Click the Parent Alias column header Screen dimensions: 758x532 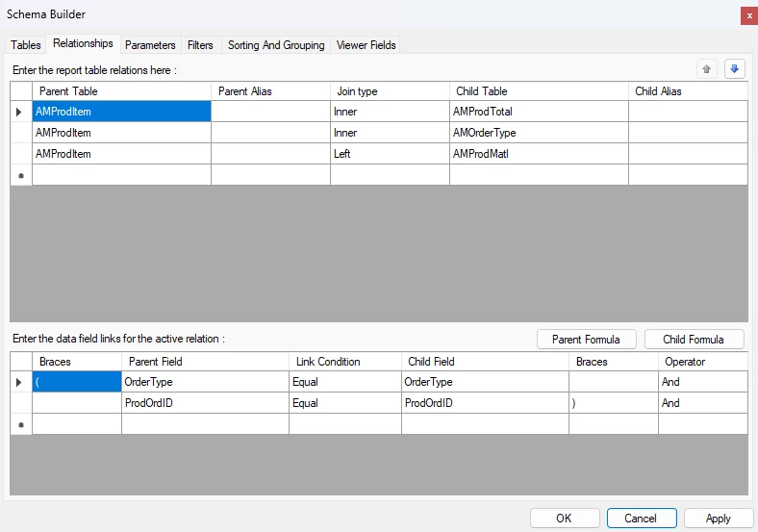click(270, 91)
